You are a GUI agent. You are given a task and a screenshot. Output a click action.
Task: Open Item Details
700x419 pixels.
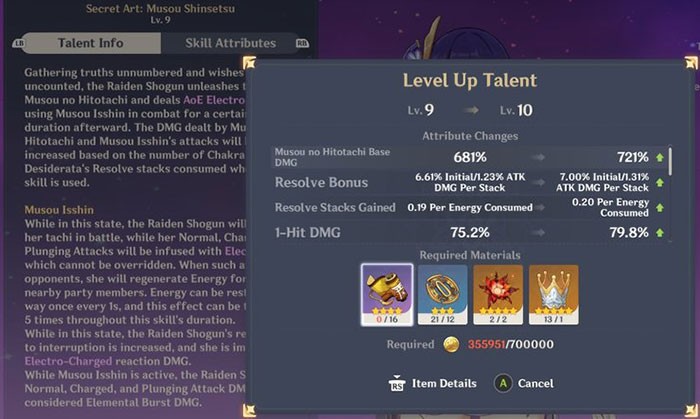[444, 383]
